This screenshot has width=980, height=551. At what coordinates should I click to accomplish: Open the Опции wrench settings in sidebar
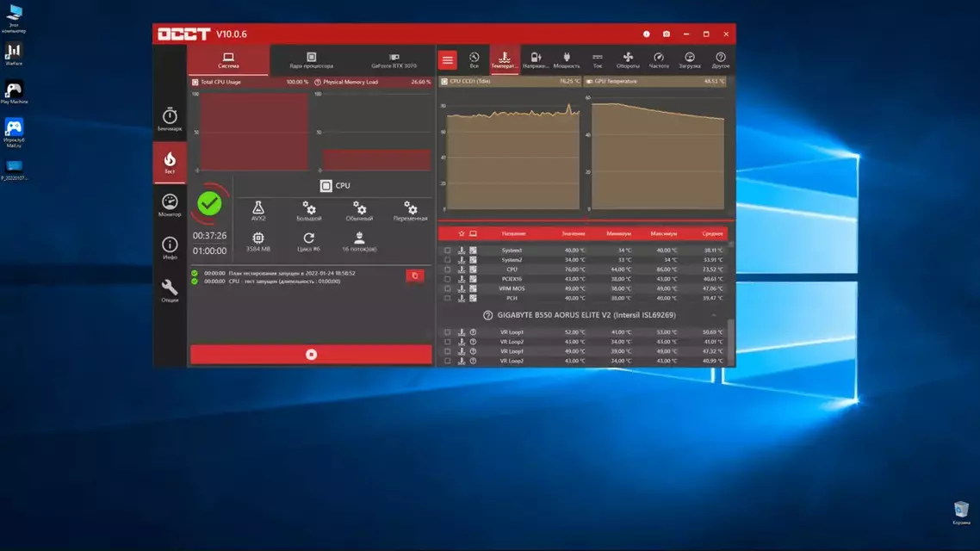170,290
